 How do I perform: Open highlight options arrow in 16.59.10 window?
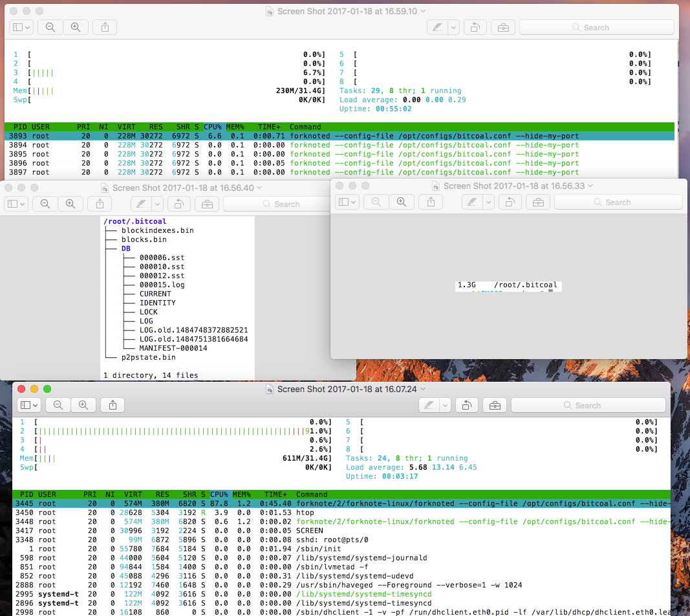coord(454,27)
